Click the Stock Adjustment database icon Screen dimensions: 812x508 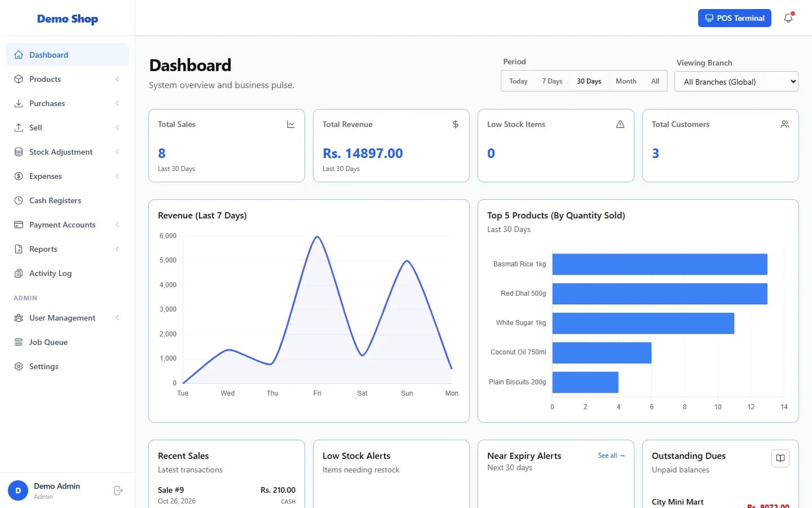(x=19, y=152)
